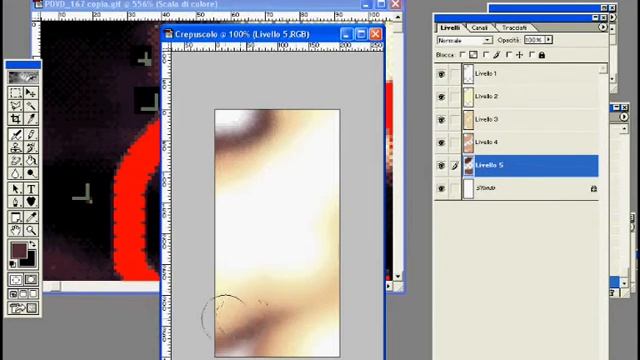
Task: Select the Livello 4 layer
Action: 530,142
